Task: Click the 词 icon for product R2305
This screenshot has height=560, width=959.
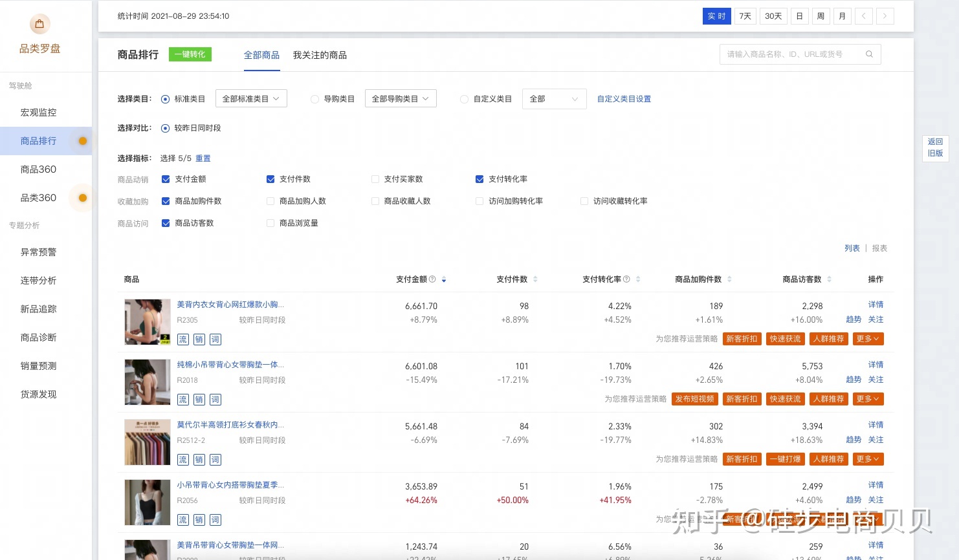Action: coord(215,339)
